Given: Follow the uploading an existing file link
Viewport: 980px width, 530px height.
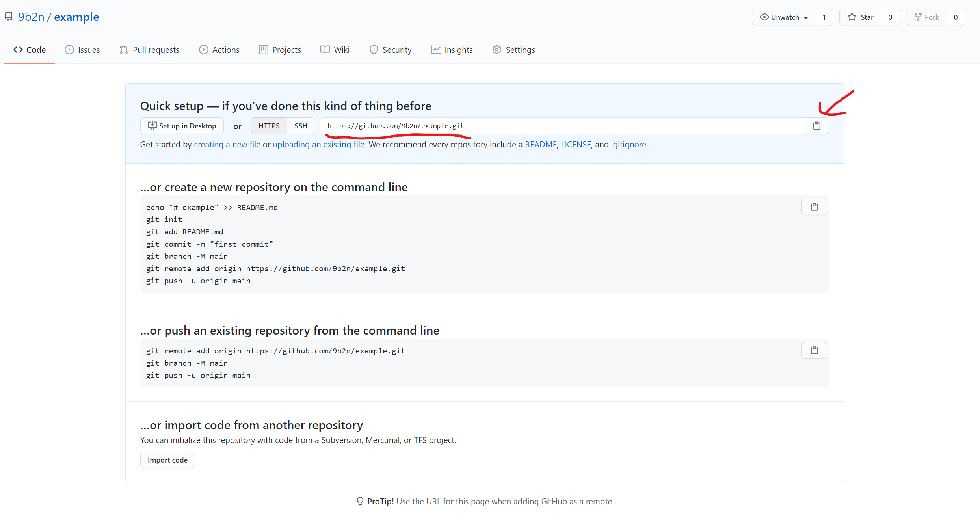Looking at the screenshot, I should click(x=319, y=145).
